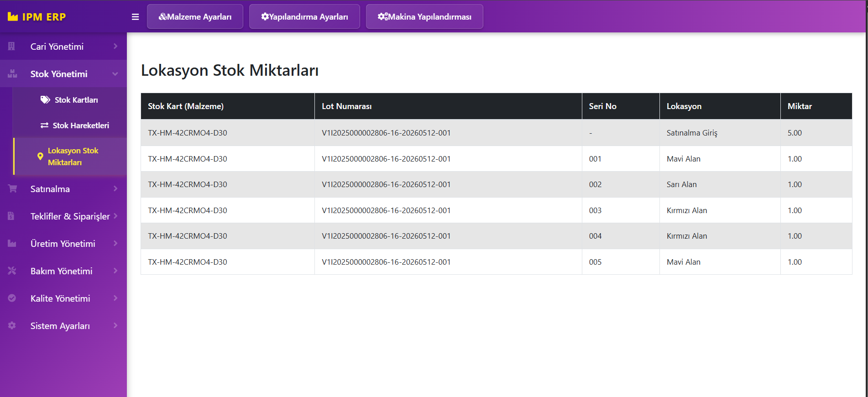Click the Bakım Yönetimi tools icon

(12, 271)
